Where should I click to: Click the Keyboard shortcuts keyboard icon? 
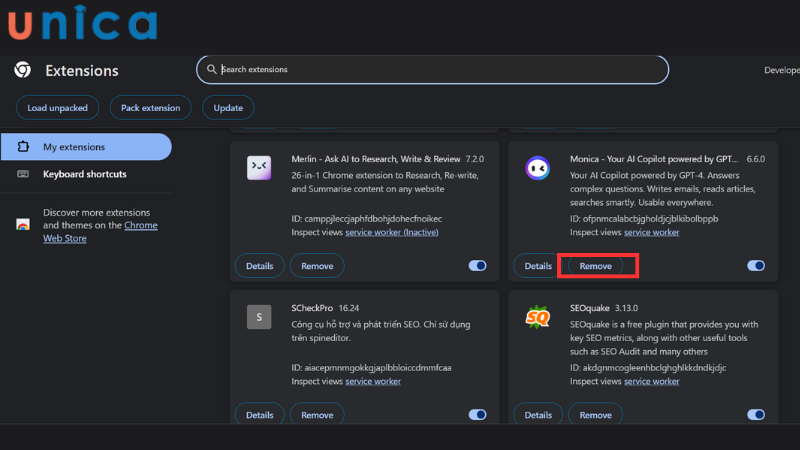[x=23, y=174]
